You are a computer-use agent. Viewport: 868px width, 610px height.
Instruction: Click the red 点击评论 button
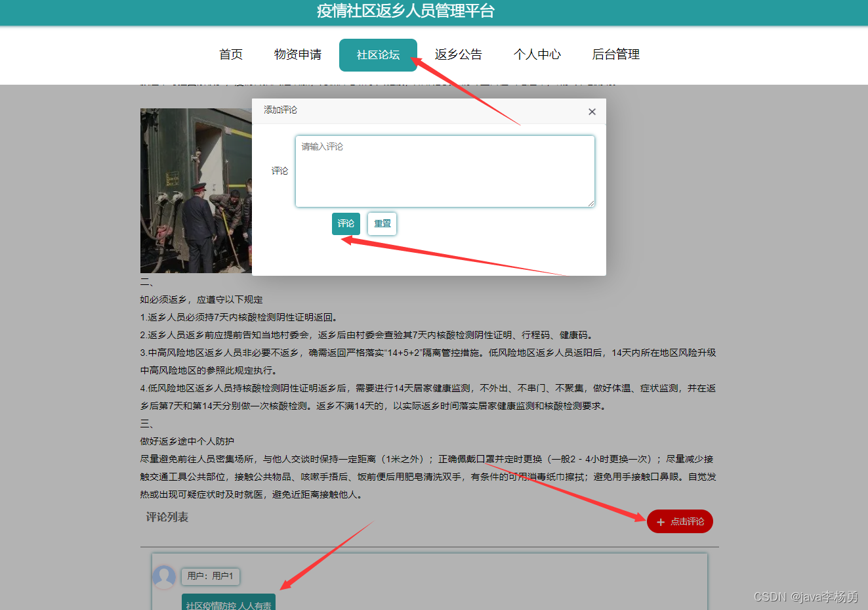[680, 521]
